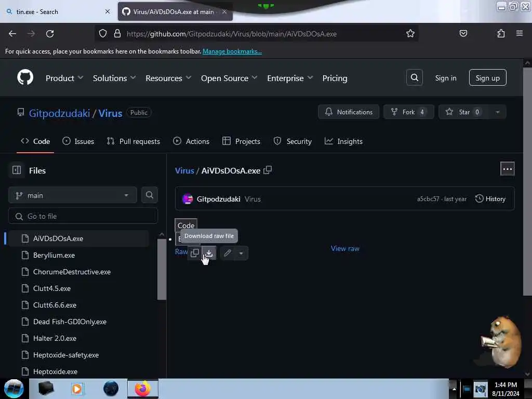Screen dimensions: 532x399
Task: Open the Firefox taskbar icon
Action: point(143,389)
